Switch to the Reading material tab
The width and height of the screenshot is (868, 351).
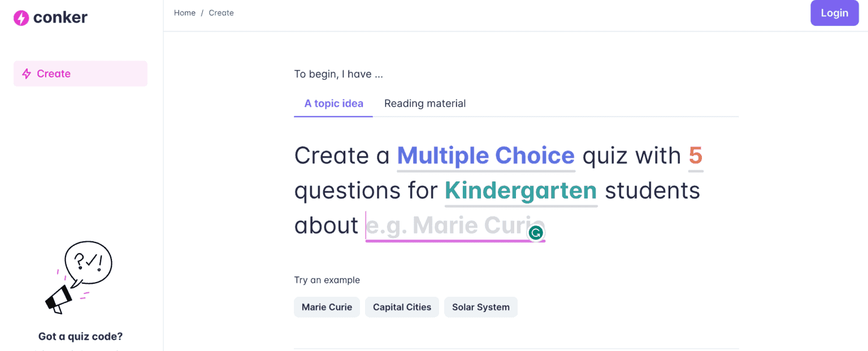tap(425, 103)
